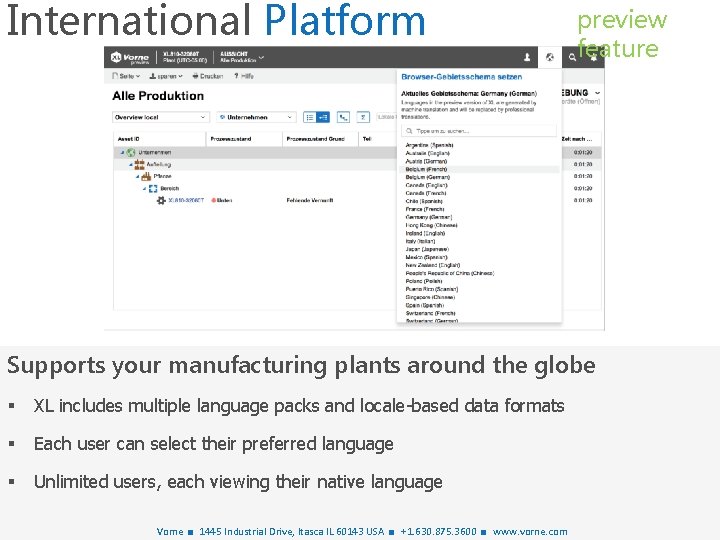This screenshot has width=720, height=540.
Task: Click the sigma totals icon button
Action: [x=363, y=118]
